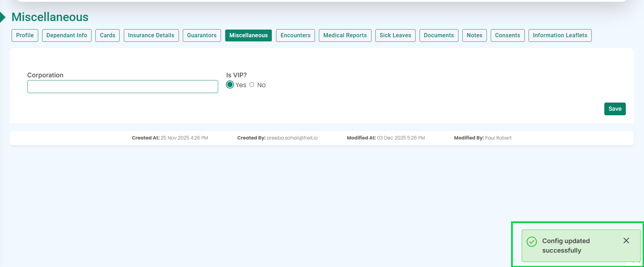The height and width of the screenshot is (267, 644).
Task: Go to the Documents tab
Action: pos(439,35)
